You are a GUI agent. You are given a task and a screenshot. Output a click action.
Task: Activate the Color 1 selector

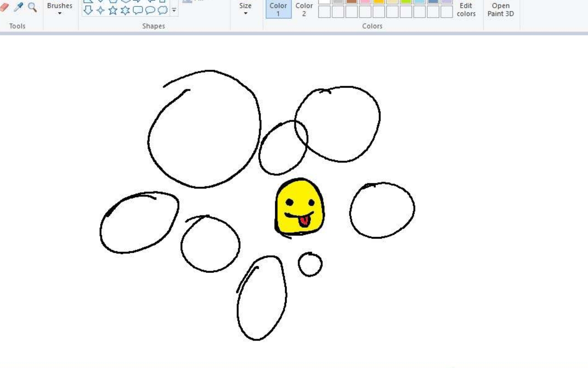(x=278, y=9)
